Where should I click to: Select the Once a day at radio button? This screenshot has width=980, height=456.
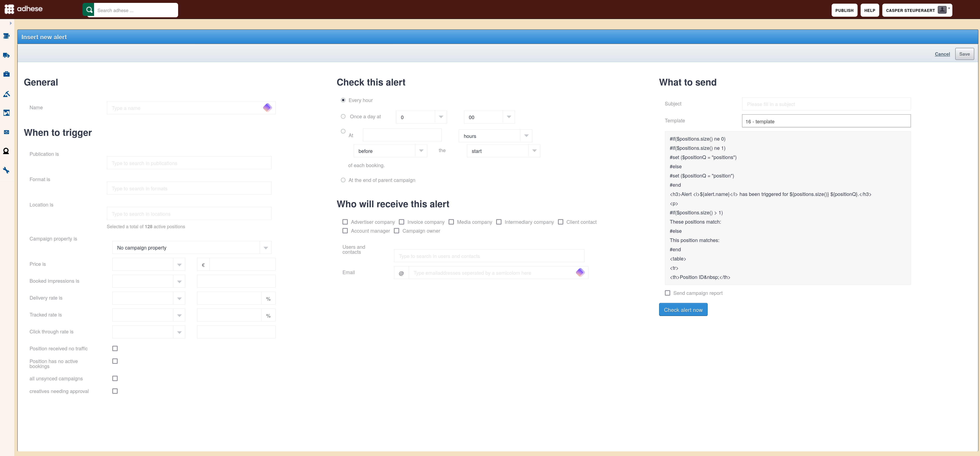[x=343, y=116]
